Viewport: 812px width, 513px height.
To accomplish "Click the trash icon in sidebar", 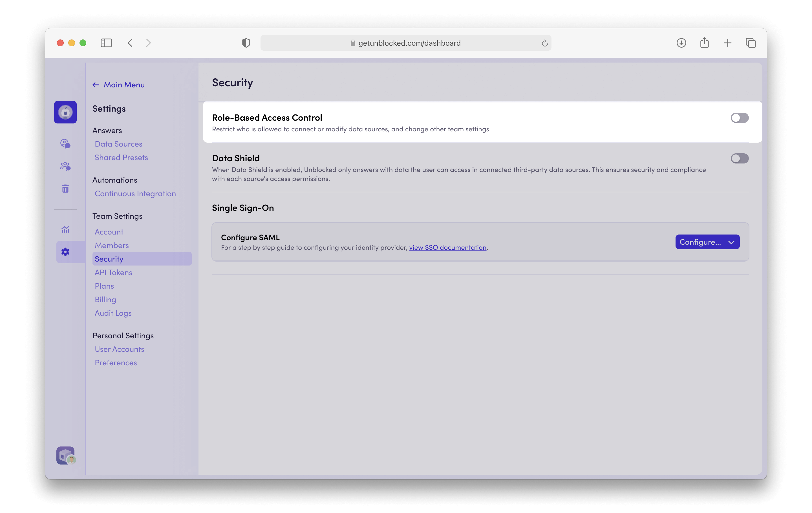I will (65, 189).
